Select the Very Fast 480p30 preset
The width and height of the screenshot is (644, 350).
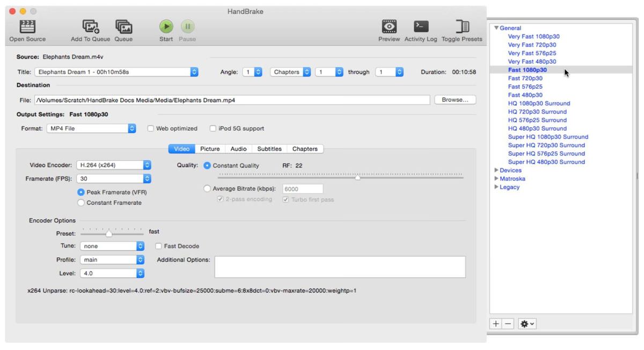532,62
